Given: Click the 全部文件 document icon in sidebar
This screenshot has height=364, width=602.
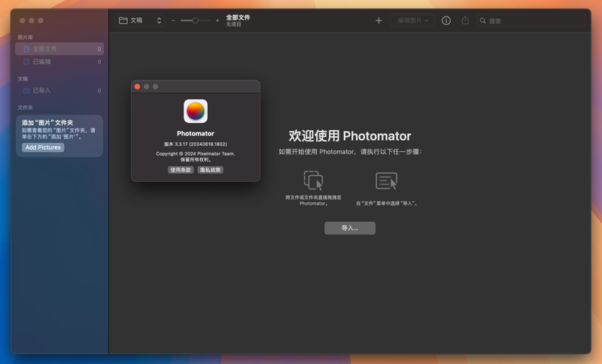Looking at the screenshot, I should (x=26, y=49).
